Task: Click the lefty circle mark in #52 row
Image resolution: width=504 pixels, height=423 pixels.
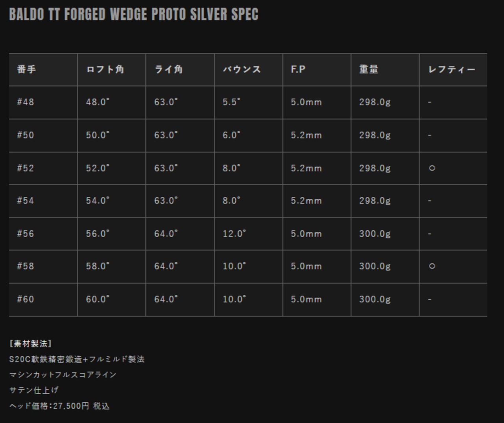Action: [432, 168]
